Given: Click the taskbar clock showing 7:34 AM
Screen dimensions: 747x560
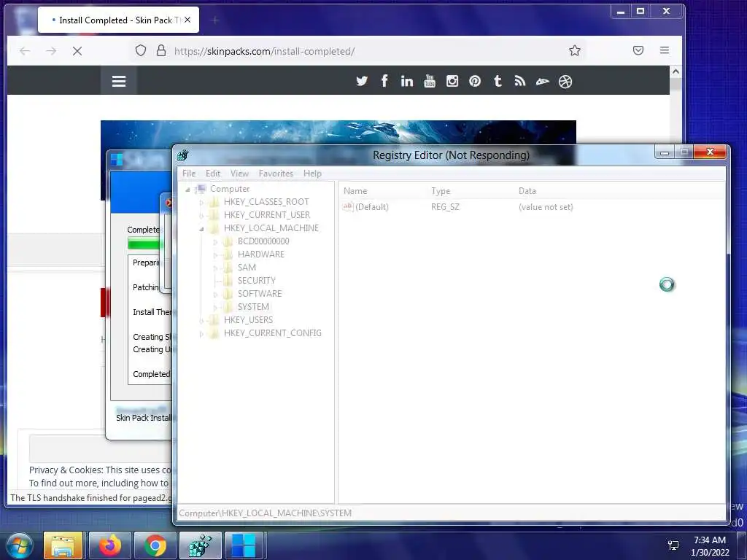Looking at the screenshot, I should (x=710, y=540).
